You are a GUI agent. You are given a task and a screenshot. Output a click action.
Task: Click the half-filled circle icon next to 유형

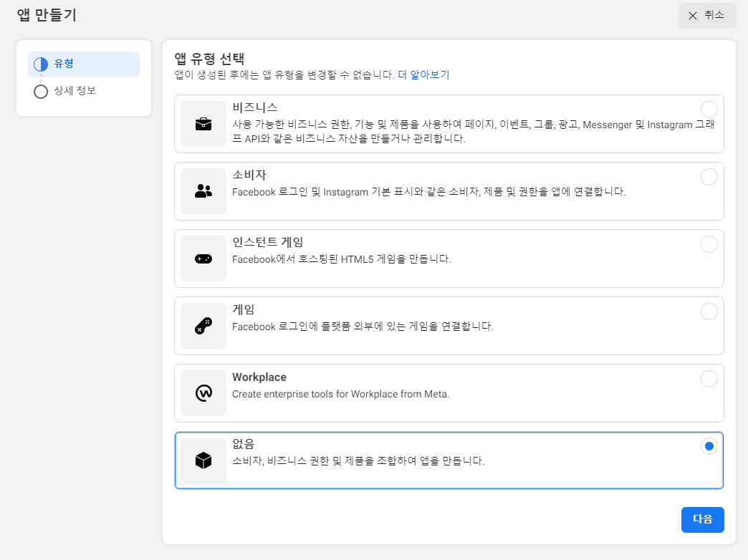(41, 64)
